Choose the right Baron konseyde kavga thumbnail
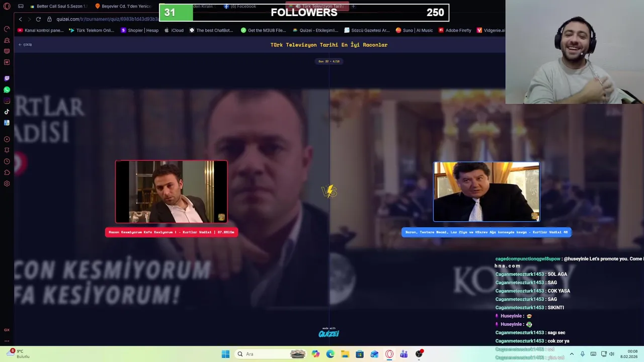The width and height of the screenshot is (644, 362). pos(487,192)
